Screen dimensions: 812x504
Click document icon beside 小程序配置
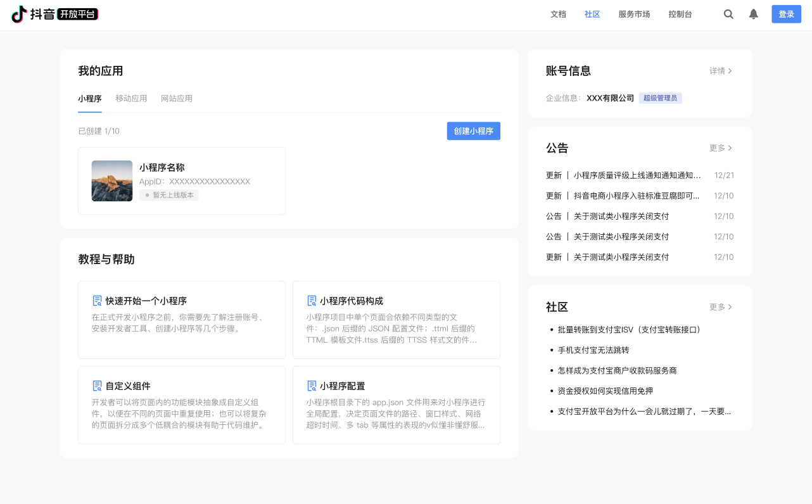[312, 386]
